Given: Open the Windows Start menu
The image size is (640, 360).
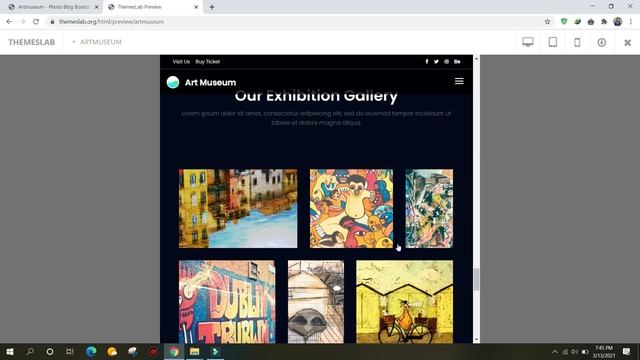Looking at the screenshot, I should coord(10,351).
